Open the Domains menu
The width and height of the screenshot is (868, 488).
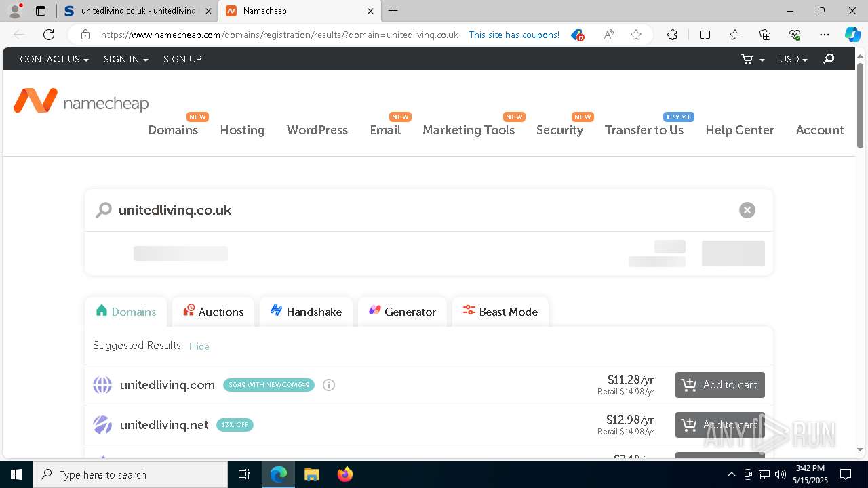point(173,130)
